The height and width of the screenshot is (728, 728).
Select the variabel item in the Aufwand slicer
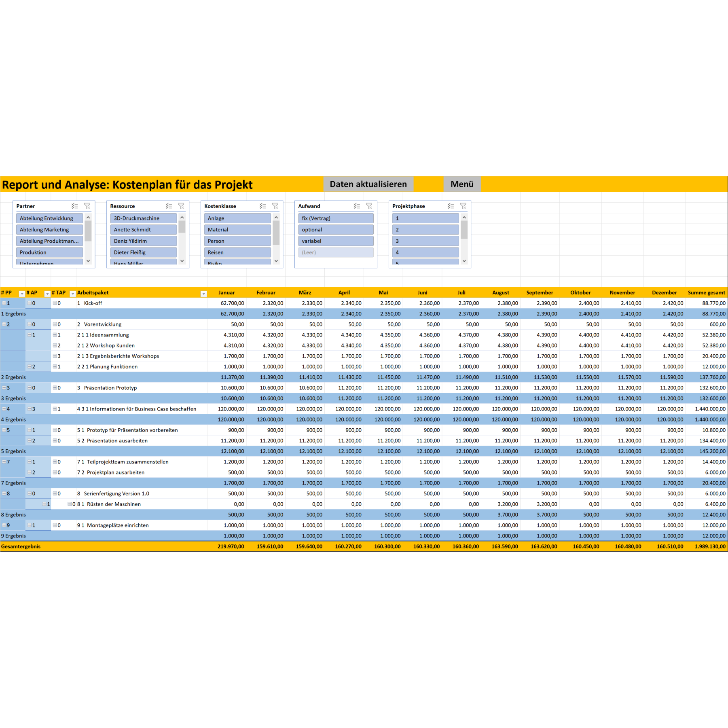point(335,241)
